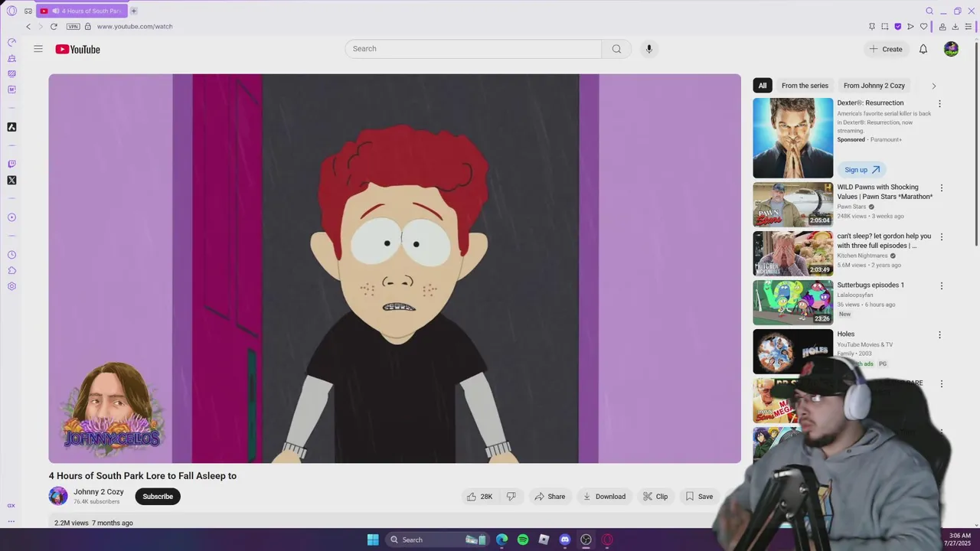Click the pinboard pin icon in toolbar

pos(871,26)
